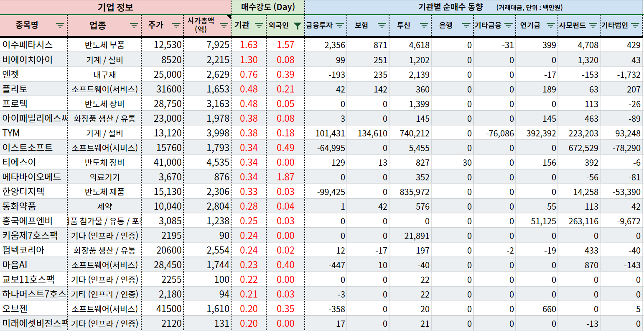This screenshot has width=644, height=331.
Task: Click the market cap cell 3,998
Action: (207, 133)
